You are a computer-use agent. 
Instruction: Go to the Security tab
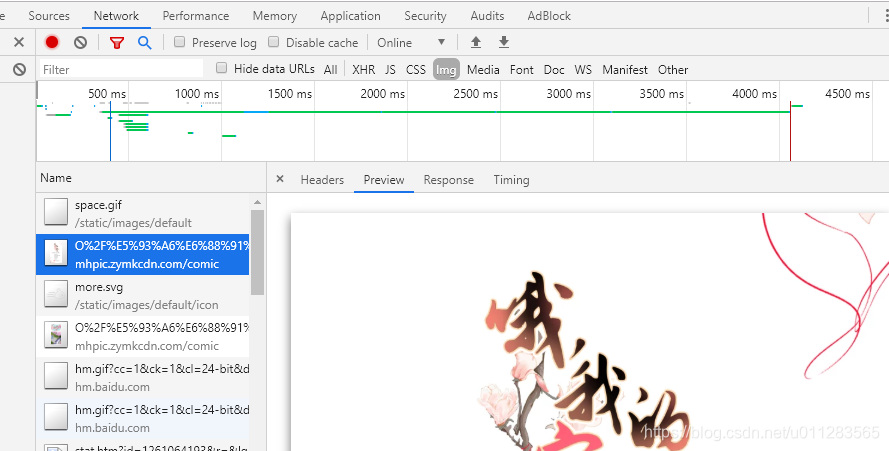[x=425, y=16]
